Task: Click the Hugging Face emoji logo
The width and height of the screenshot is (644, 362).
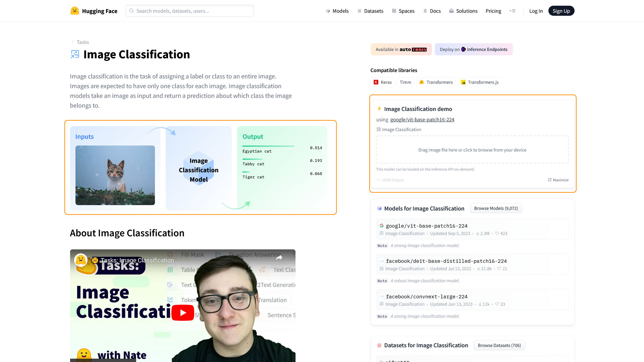Action: 74,11
